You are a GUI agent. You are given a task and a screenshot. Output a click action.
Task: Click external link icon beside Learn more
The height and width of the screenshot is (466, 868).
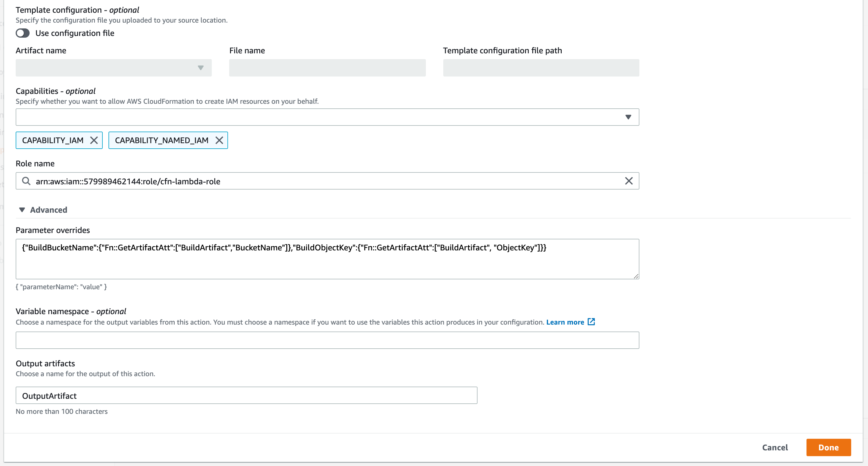(591, 322)
